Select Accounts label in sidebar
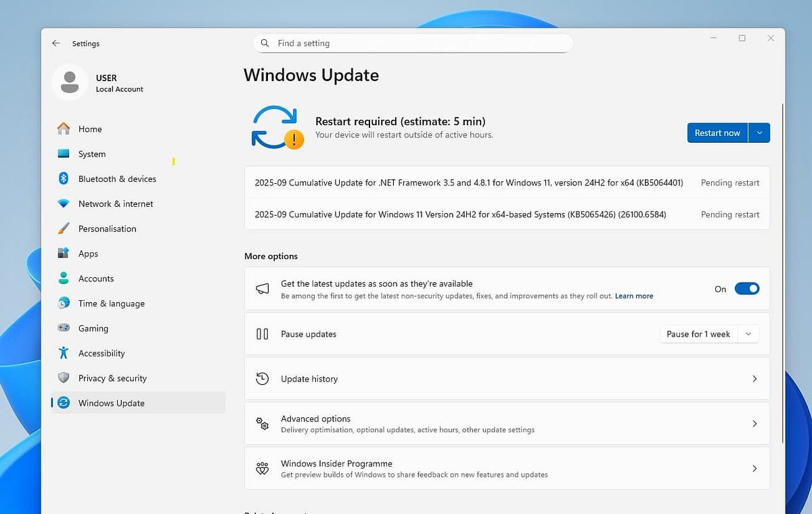This screenshot has width=812, height=514. click(96, 279)
